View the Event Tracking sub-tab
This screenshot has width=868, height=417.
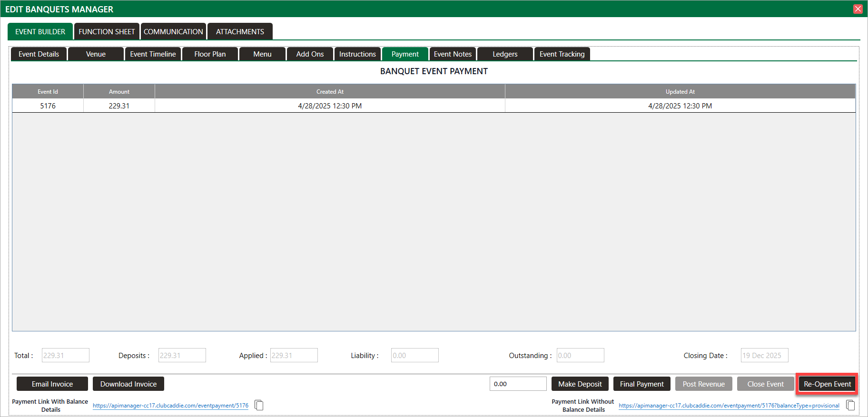562,54
